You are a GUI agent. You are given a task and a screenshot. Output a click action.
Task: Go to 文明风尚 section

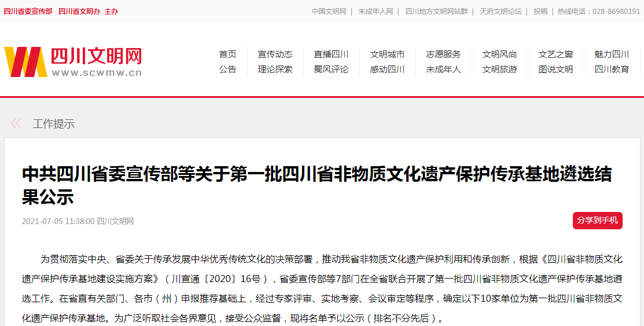[499, 54]
